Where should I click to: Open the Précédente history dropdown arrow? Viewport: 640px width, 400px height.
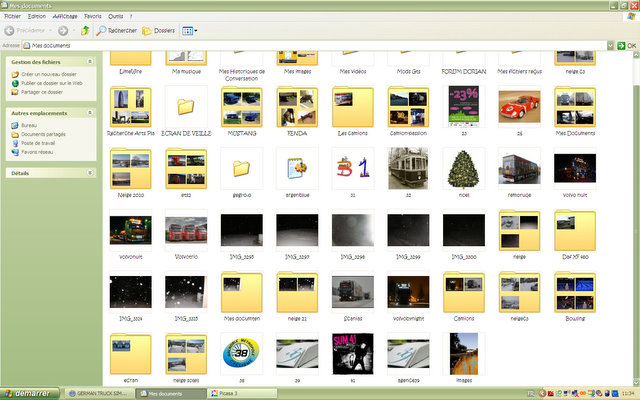pyautogui.click(x=51, y=31)
